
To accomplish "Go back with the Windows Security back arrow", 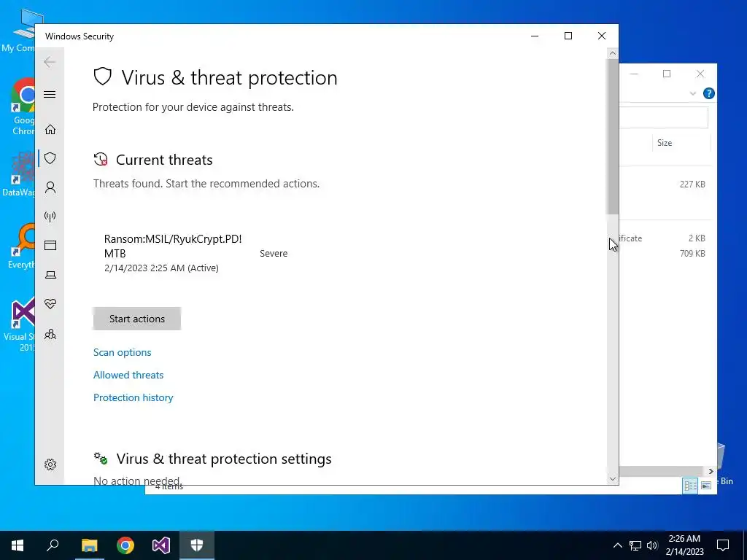I will [x=50, y=62].
